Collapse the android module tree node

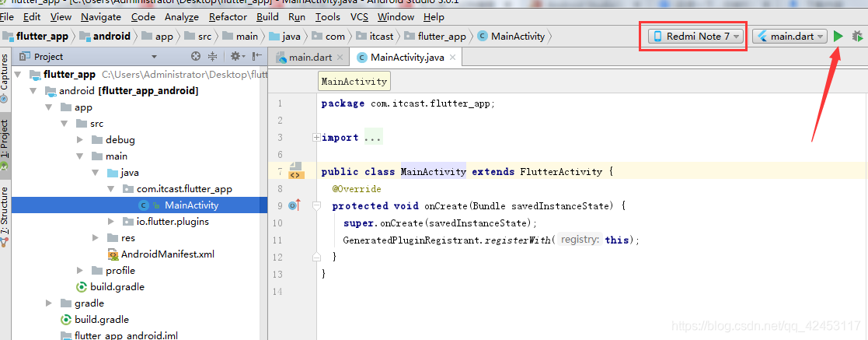pyautogui.click(x=33, y=91)
